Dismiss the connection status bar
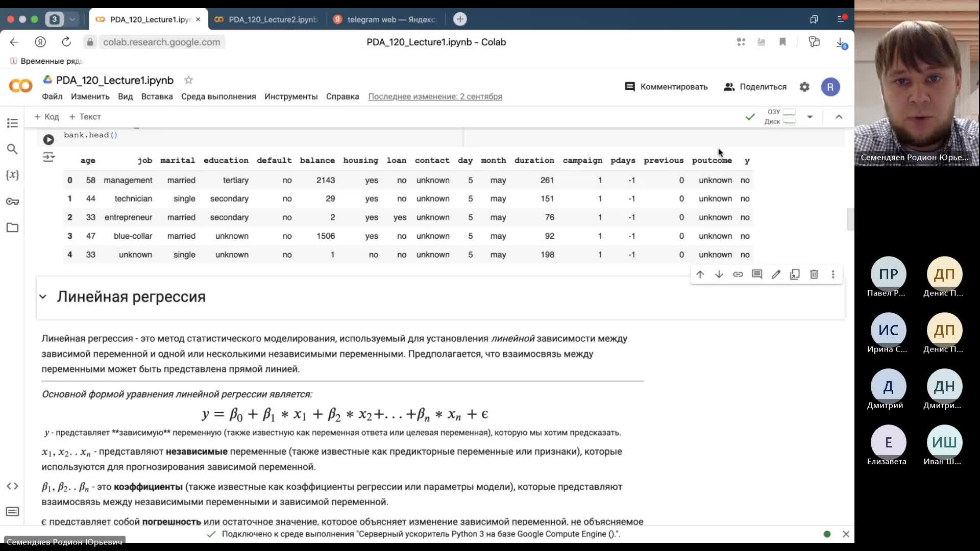The width and height of the screenshot is (980, 551). 846,534
